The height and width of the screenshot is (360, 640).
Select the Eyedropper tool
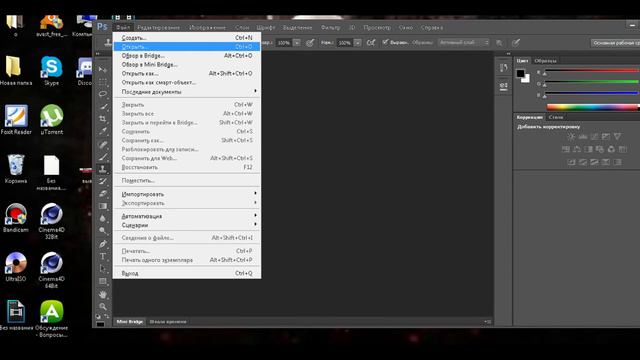(102, 131)
